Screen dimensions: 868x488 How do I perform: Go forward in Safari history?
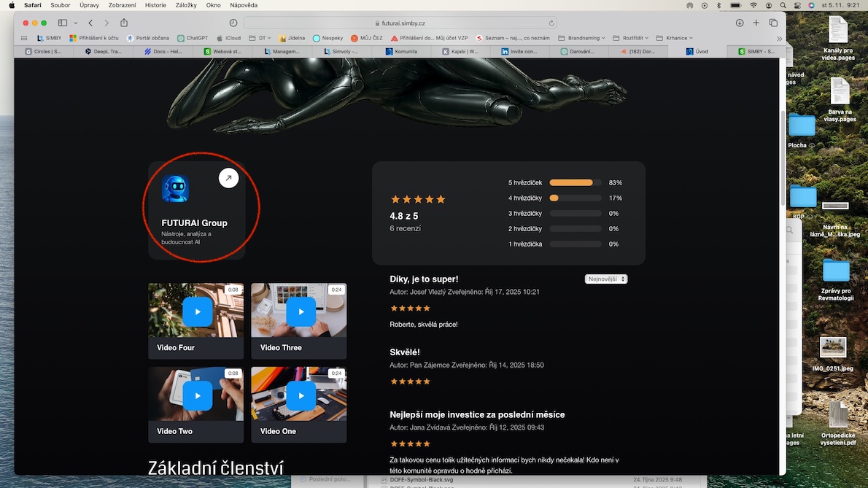(x=106, y=23)
